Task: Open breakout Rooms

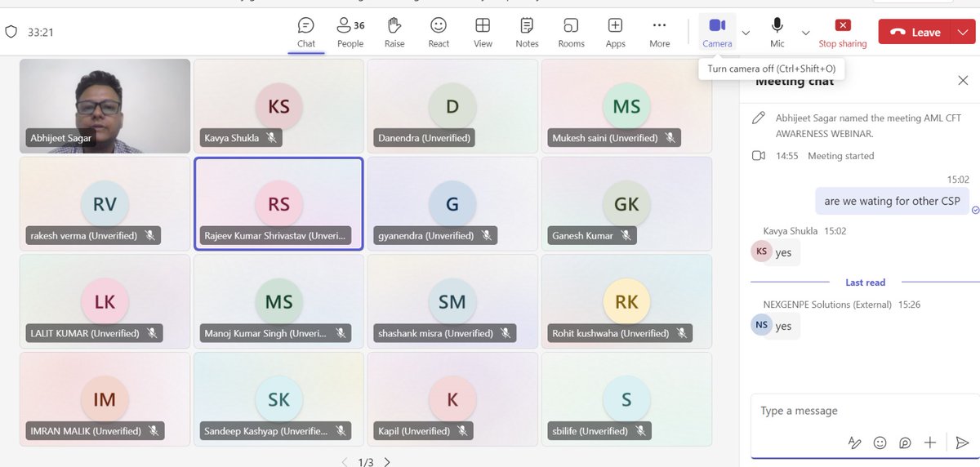Action: pyautogui.click(x=571, y=33)
